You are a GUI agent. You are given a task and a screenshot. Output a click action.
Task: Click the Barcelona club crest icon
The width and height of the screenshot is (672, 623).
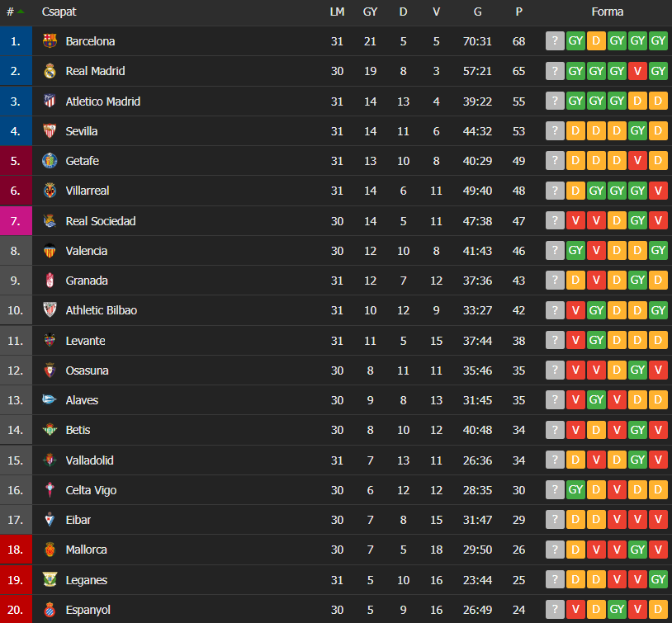(50, 41)
